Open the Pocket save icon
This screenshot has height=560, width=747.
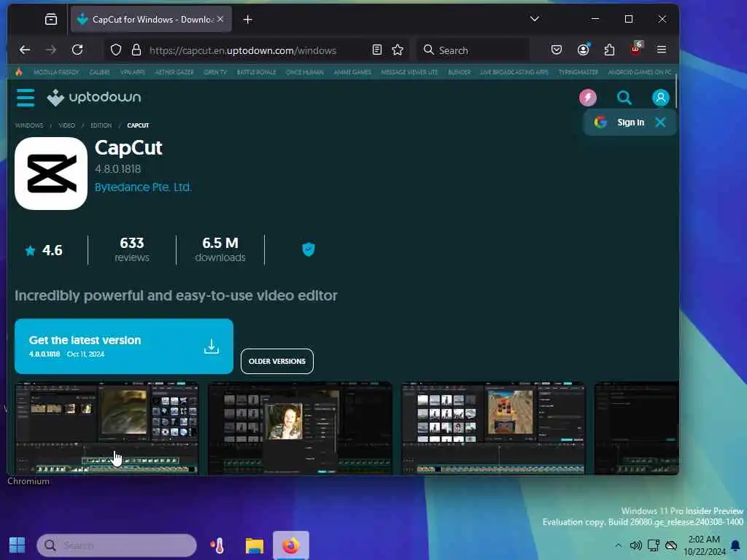557,50
